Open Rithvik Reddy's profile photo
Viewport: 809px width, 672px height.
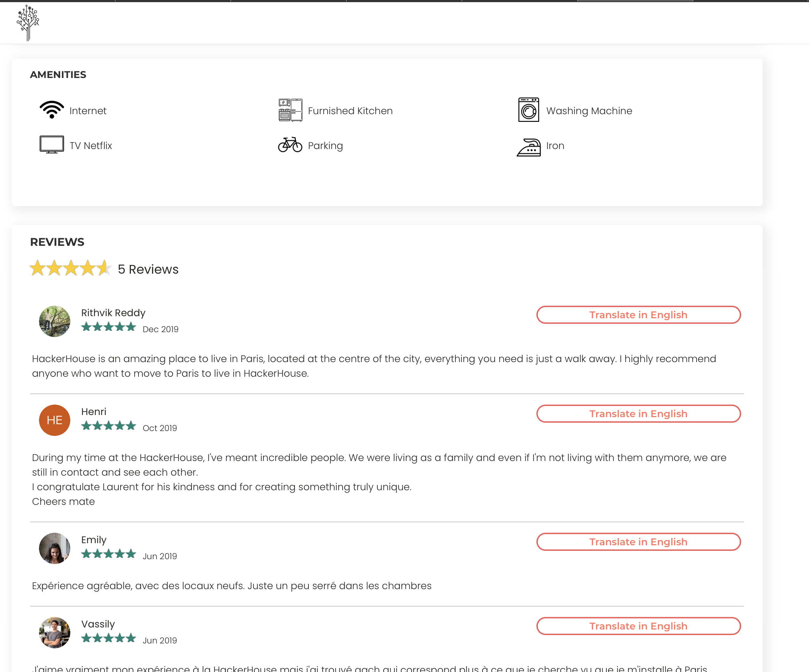pos(54,321)
